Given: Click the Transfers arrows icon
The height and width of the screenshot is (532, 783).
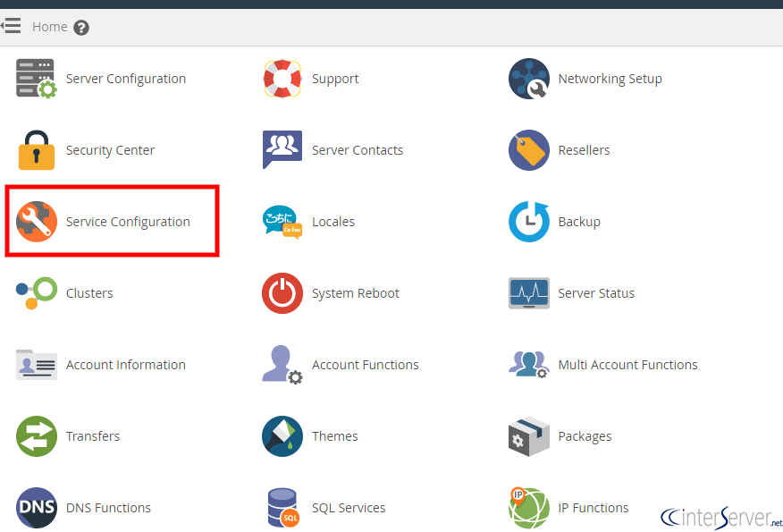Looking at the screenshot, I should click(x=37, y=436).
